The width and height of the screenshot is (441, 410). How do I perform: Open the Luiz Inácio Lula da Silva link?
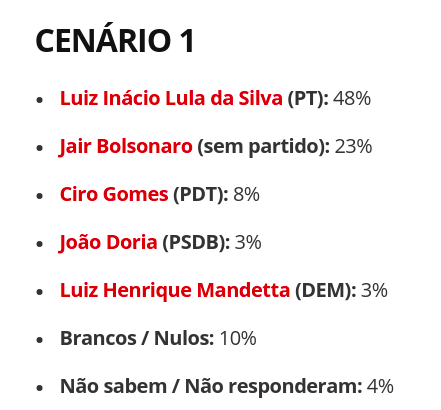[x=171, y=98]
